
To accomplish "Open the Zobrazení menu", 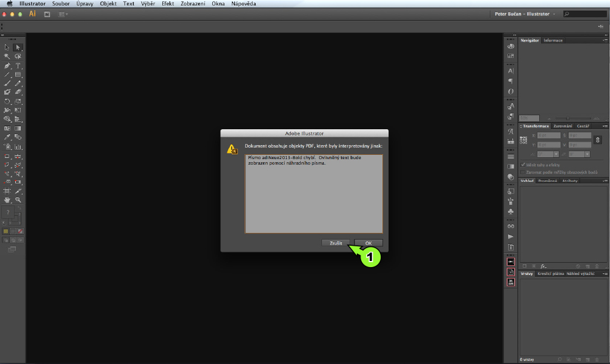I will [x=193, y=4].
